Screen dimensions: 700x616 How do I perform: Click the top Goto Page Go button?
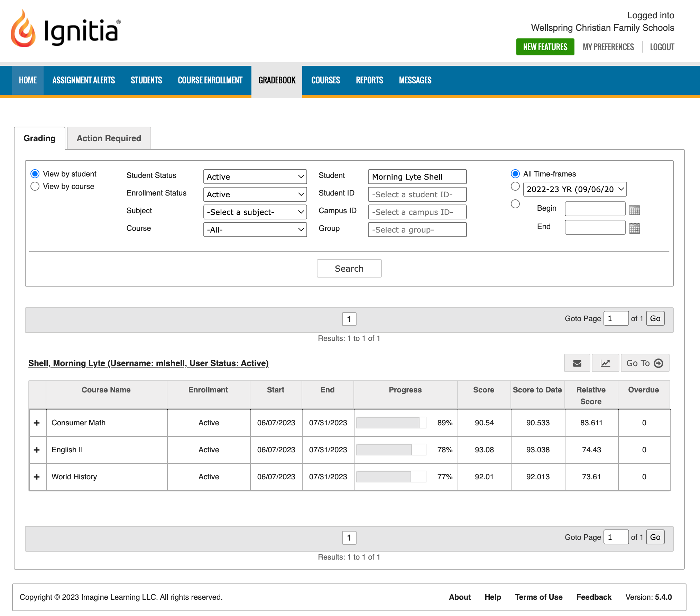[655, 318]
